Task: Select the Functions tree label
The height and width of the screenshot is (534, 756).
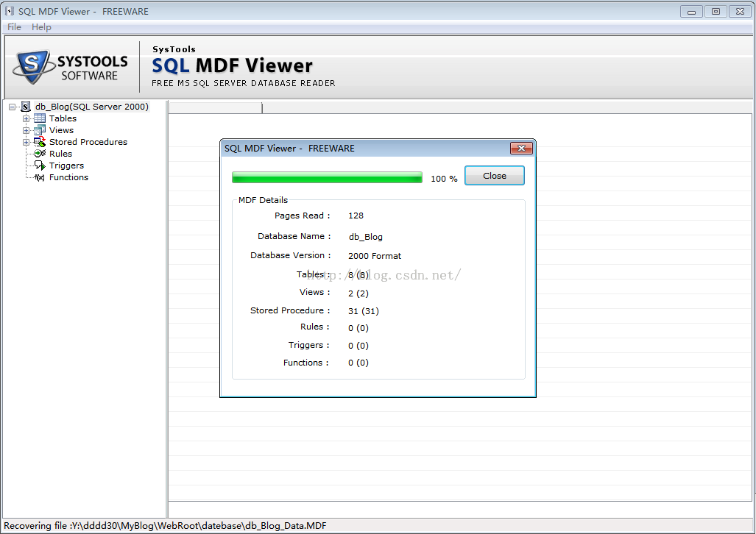Action: pyautogui.click(x=68, y=177)
